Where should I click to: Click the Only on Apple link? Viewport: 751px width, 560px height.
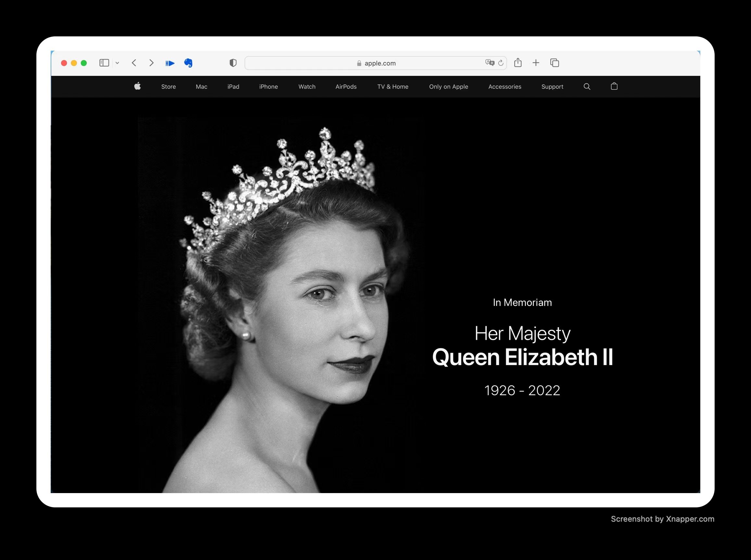coord(448,86)
